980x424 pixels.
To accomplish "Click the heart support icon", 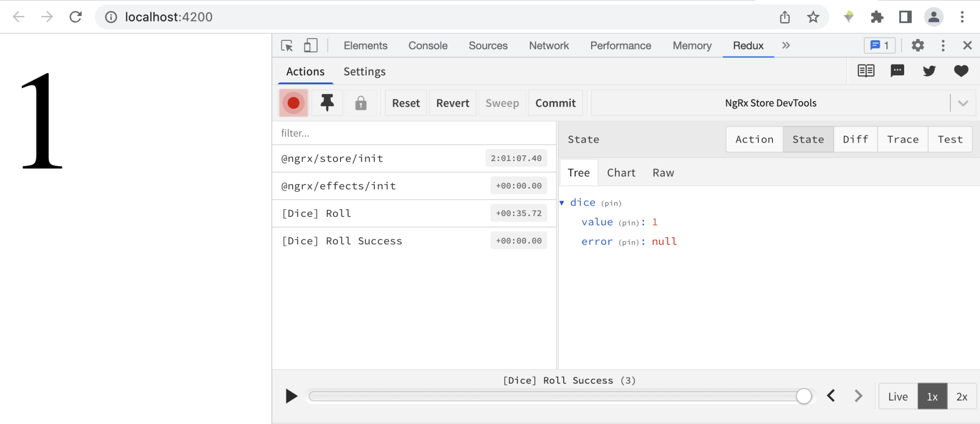I will pos(961,71).
